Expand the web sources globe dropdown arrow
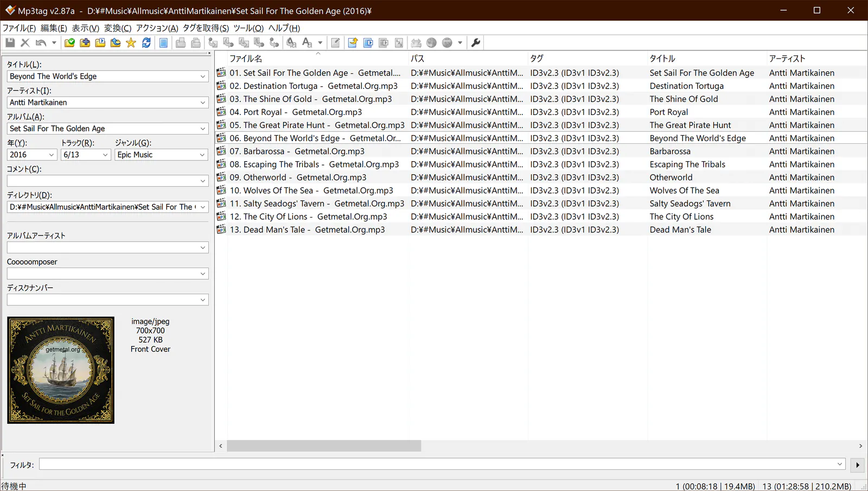This screenshot has height=491, width=868. click(460, 43)
